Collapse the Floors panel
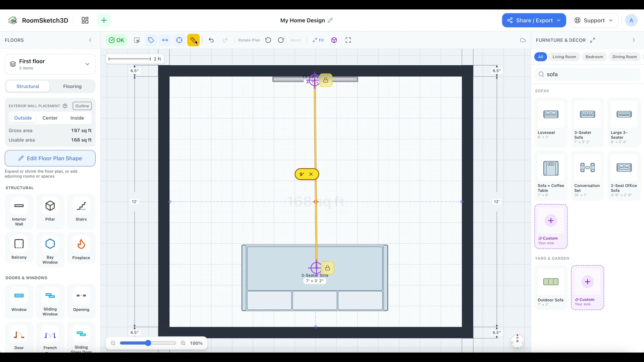 click(90, 40)
